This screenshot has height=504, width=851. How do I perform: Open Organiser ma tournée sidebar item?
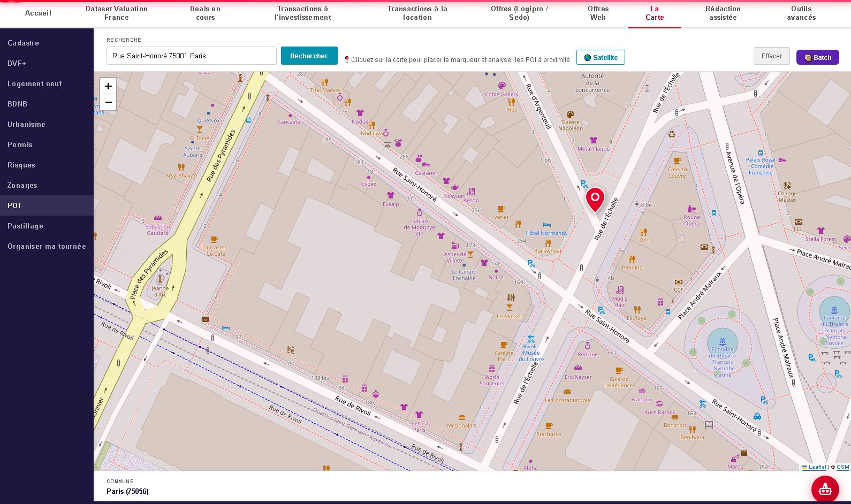click(x=47, y=246)
